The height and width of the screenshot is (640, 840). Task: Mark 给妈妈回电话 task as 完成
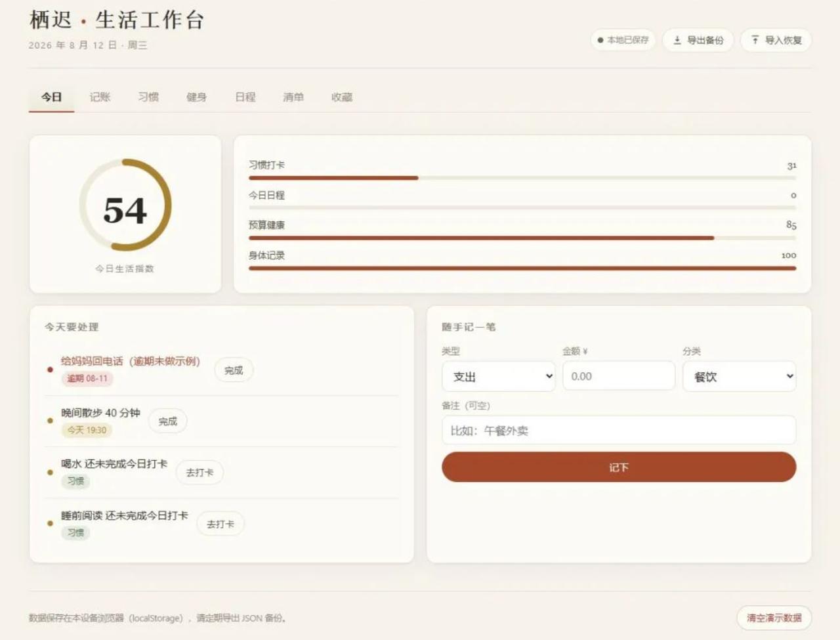pyautogui.click(x=234, y=370)
